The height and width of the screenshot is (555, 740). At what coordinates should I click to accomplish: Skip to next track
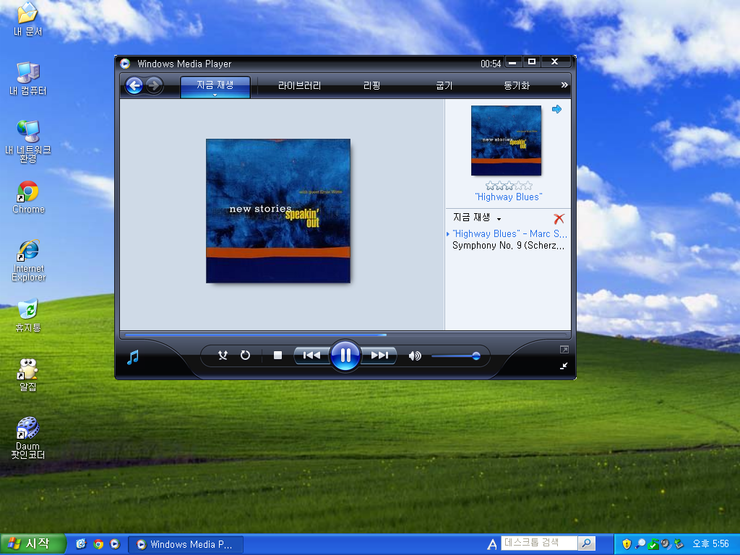point(379,355)
